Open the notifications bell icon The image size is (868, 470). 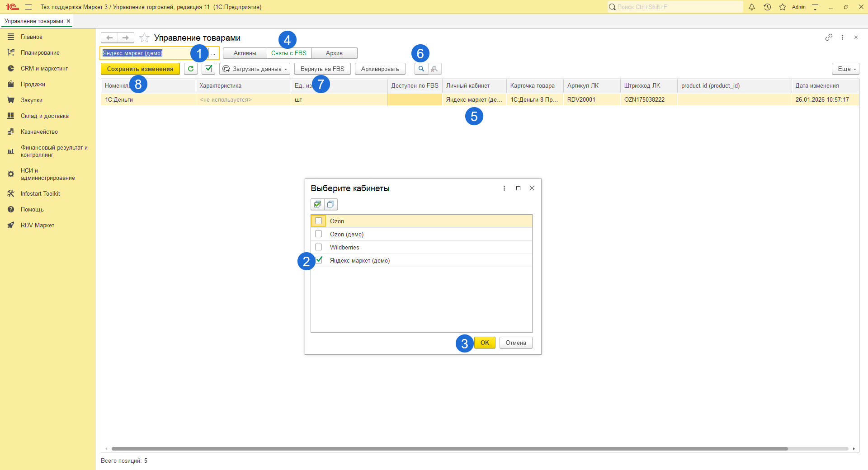click(752, 7)
